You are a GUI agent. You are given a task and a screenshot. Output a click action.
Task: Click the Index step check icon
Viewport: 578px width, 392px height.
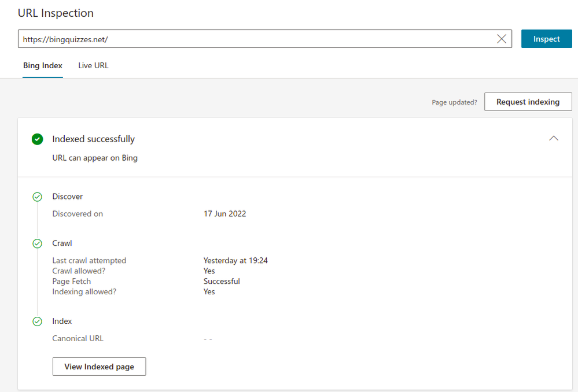(37, 321)
